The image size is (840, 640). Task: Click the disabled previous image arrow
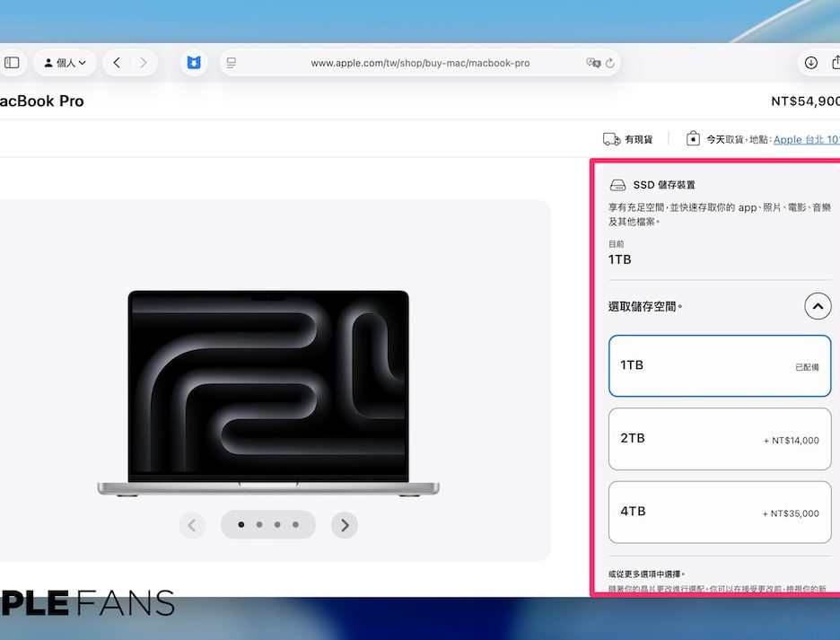pyautogui.click(x=192, y=525)
